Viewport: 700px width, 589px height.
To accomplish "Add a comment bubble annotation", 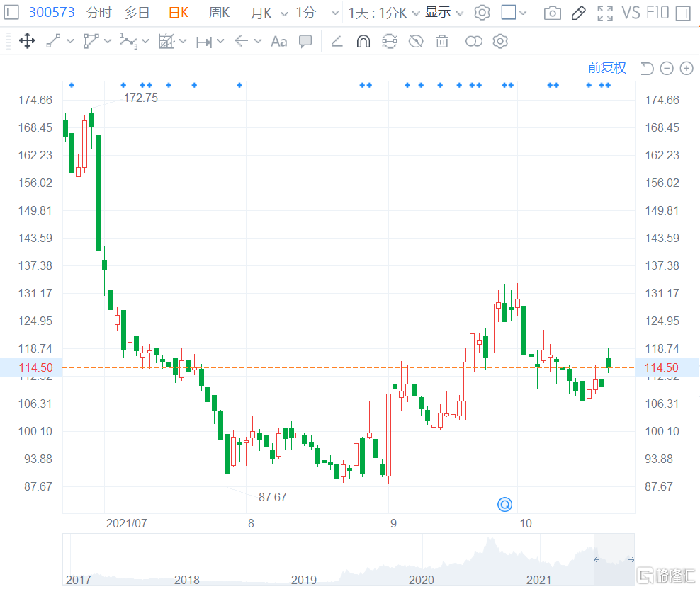I will point(305,42).
